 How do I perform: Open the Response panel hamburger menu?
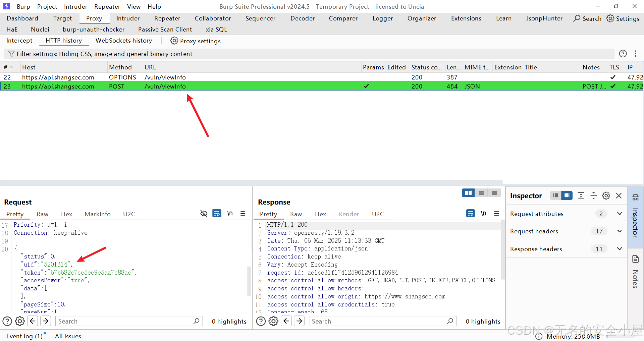(497, 214)
